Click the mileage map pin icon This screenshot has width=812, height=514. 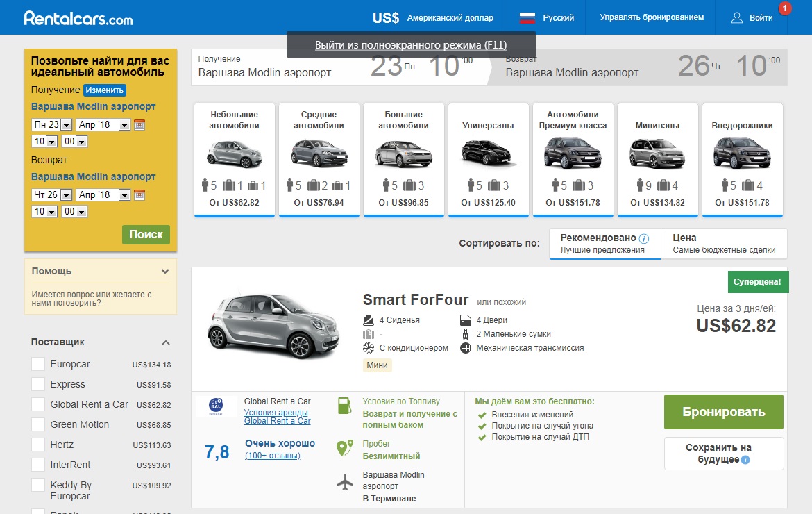pyautogui.click(x=344, y=448)
